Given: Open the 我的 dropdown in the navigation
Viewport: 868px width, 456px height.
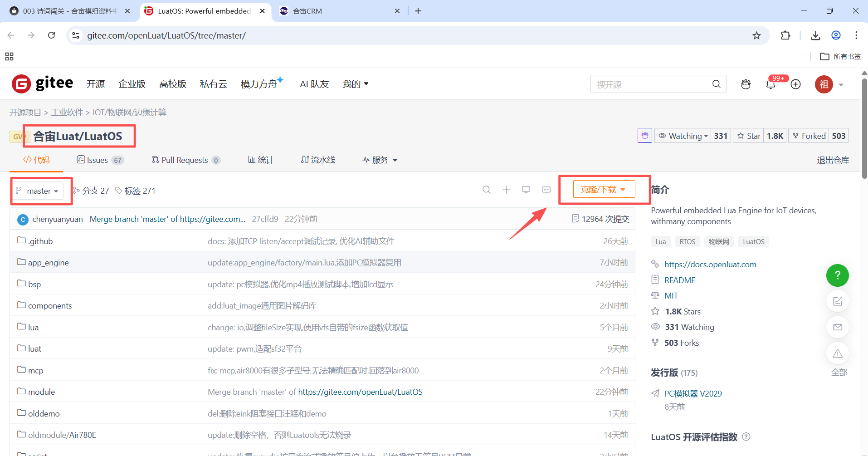Looking at the screenshot, I should coord(356,84).
